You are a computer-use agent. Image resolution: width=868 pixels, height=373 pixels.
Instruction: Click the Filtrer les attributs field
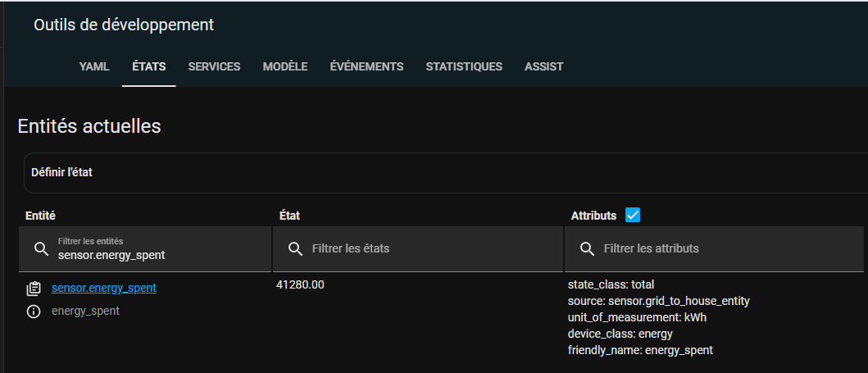pyautogui.click(x=714, y=249)
